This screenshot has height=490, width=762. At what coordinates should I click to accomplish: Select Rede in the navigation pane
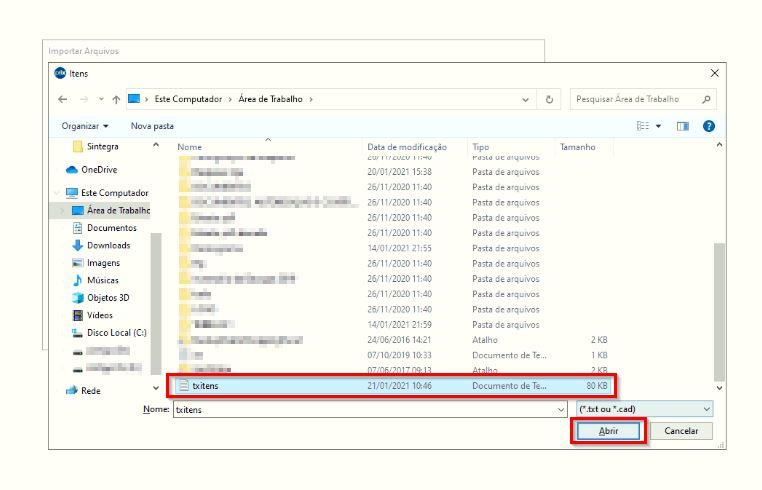[83, 391]
